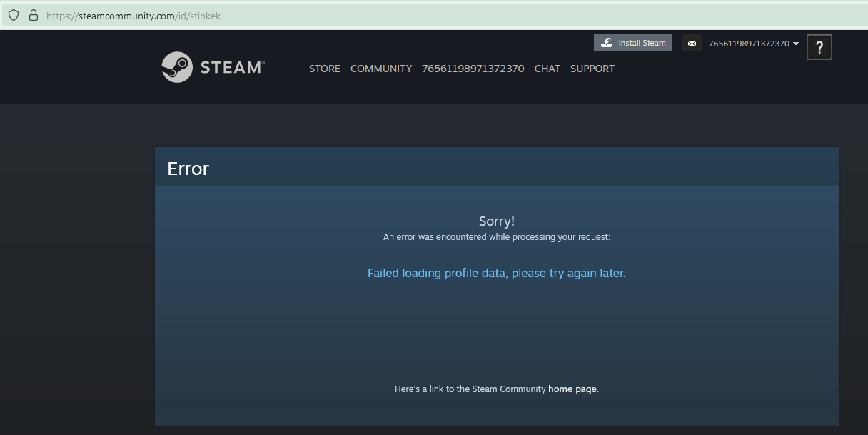
Task: Click the padlock site security icon
Action: (33, 15)
